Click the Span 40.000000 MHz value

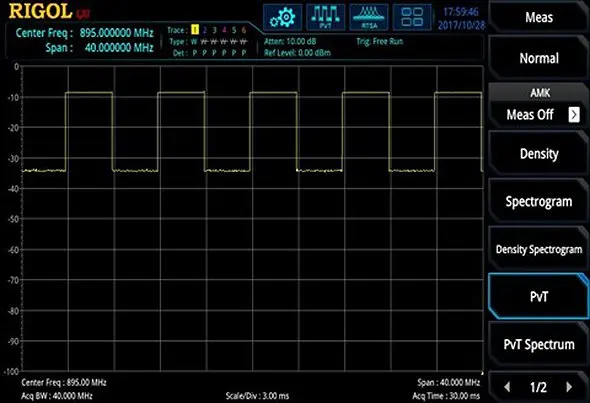point(119,47)
